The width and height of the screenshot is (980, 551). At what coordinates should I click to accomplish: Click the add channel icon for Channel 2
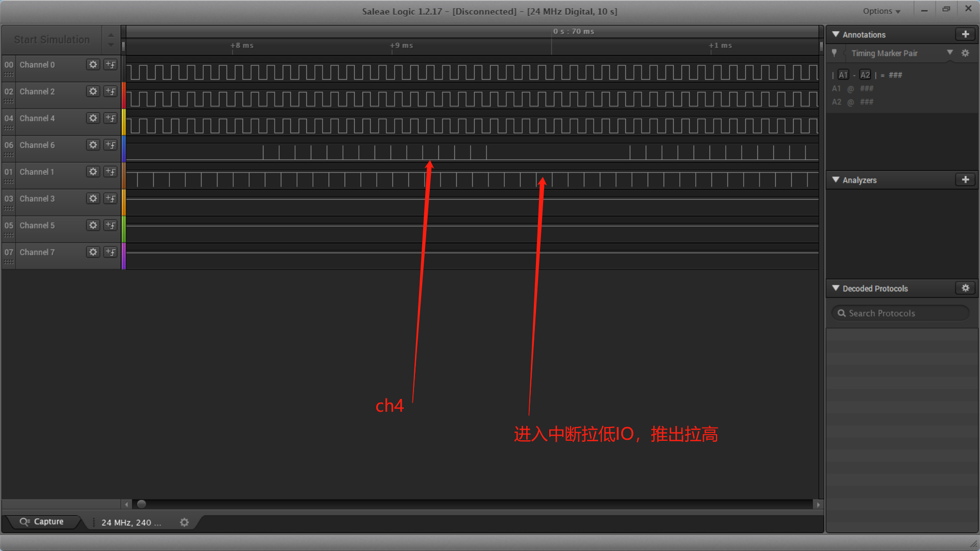pyautogui.click(x=111, y=91)
